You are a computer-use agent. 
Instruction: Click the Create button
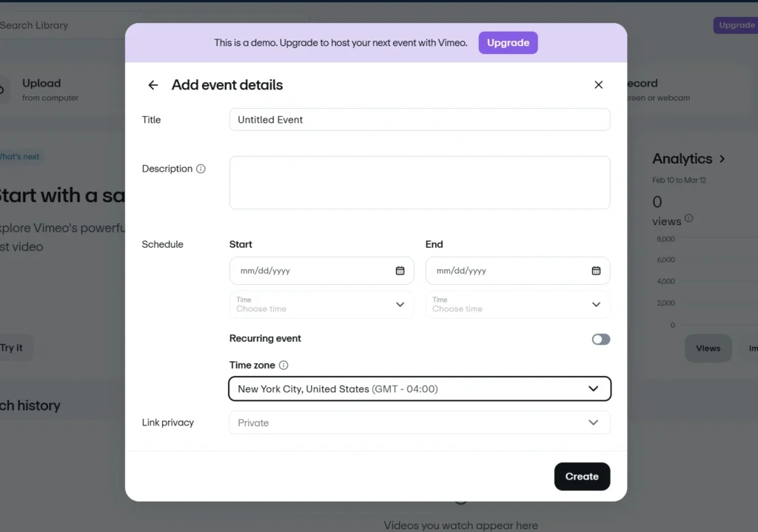click(582, 477)
